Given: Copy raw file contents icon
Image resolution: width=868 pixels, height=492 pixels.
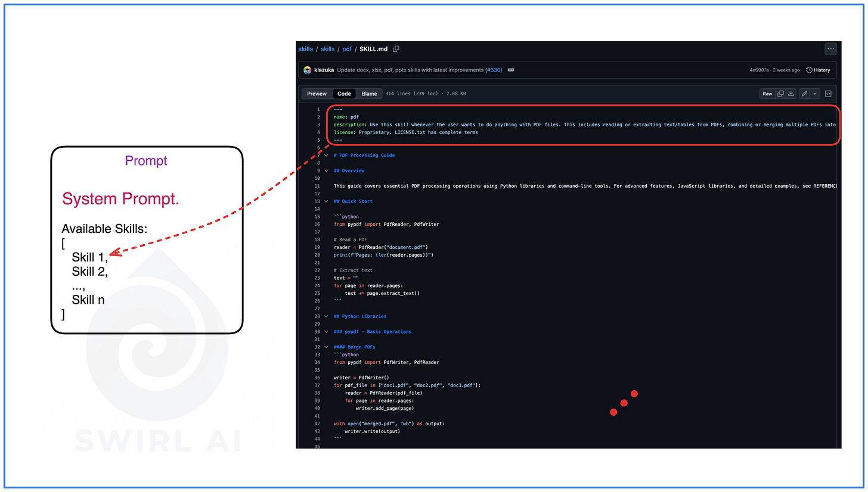Looking at the screenshot, I should click(x=780, y=94).
